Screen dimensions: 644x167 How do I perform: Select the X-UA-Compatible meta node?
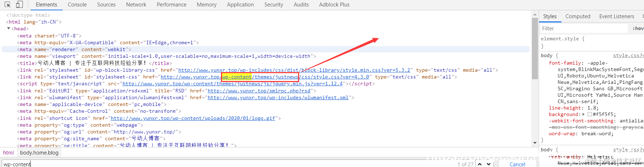click(108, 42)
